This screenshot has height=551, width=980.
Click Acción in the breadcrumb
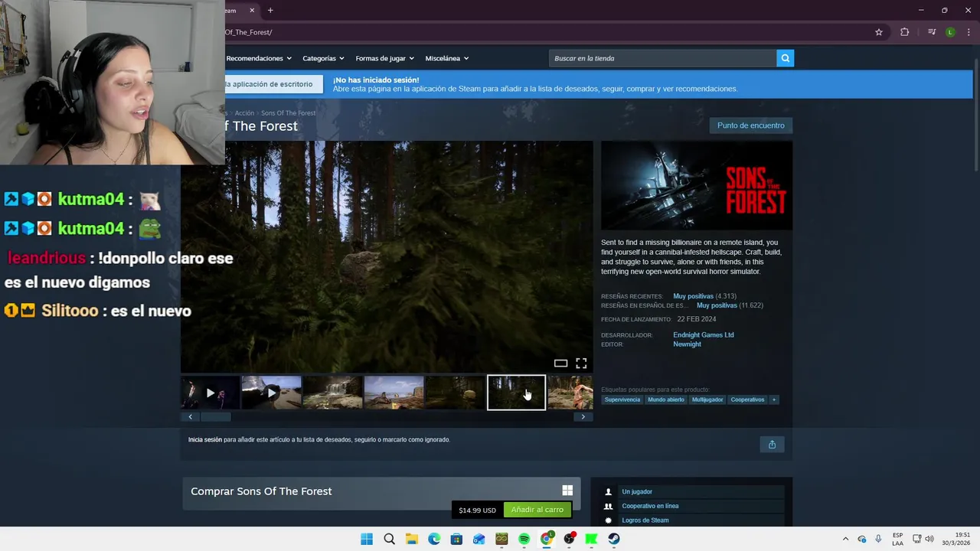click(x=244, y=113)
